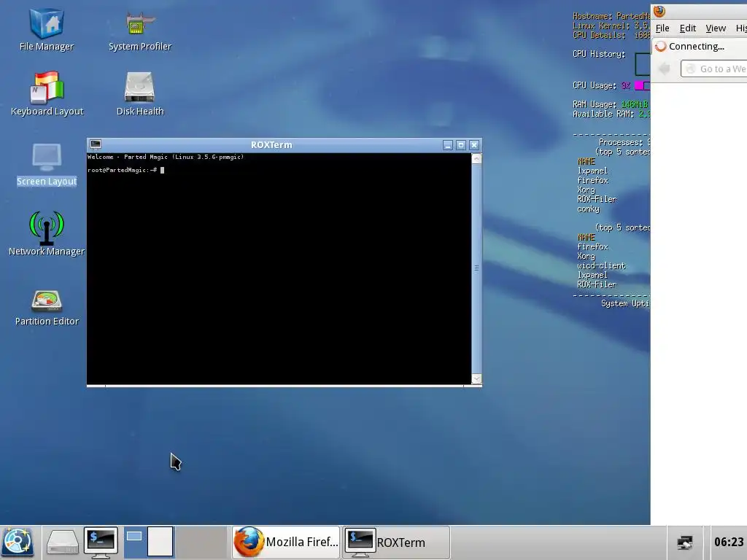Viewport: 747px width, 560px height.
Task: Click the Firefox address bar
Action: pyautogui.click(x=713, y=69)
